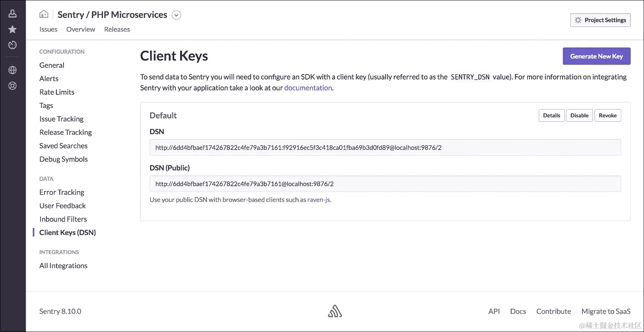Viewport: 644px width, 332px height.
Task: Follow the documentation link
Action: (x=308, y=88)
